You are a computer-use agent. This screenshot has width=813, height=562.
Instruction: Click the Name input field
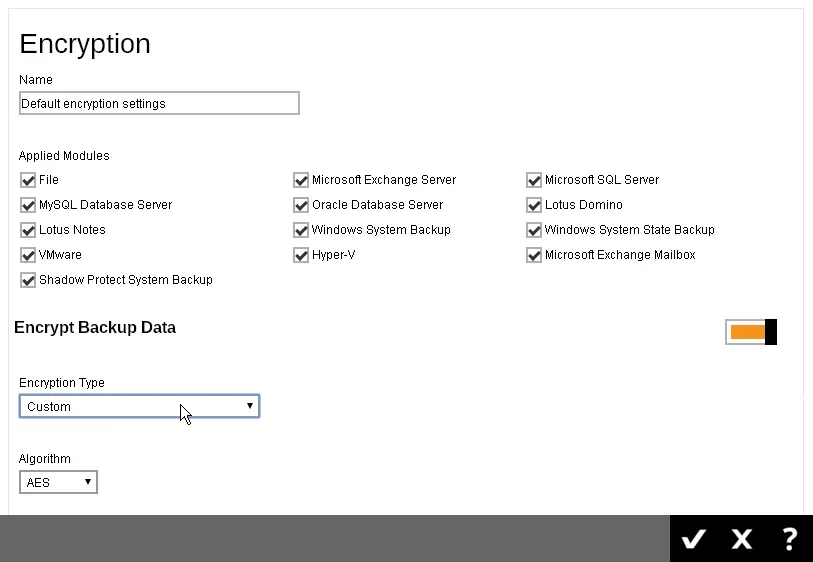coord(159,103)
